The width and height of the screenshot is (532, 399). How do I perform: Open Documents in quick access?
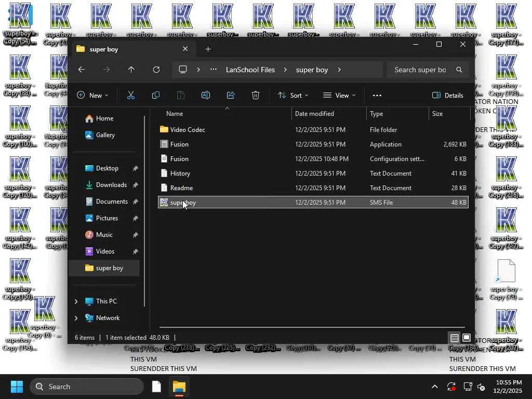(105, 202)
